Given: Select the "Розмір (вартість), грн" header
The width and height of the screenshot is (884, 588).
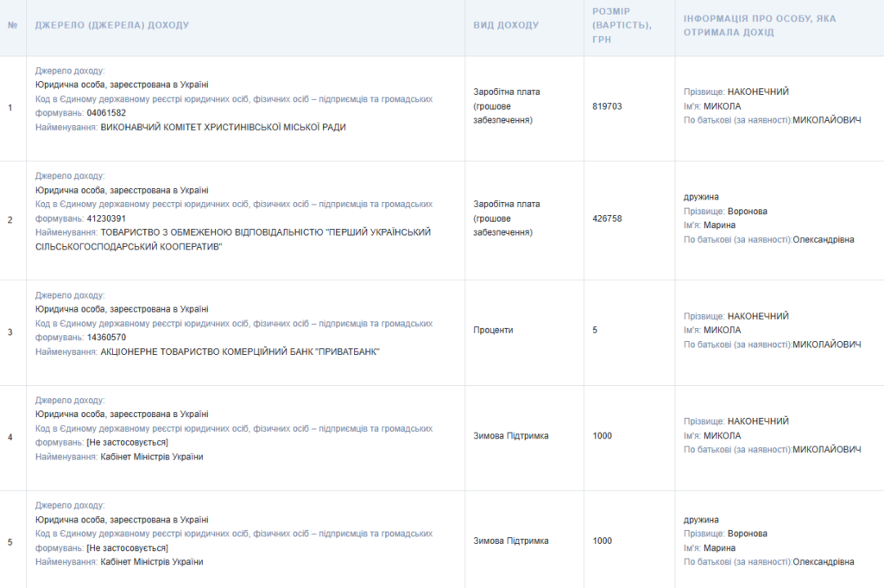Looking at the screenshot, I should pos(622,25).
